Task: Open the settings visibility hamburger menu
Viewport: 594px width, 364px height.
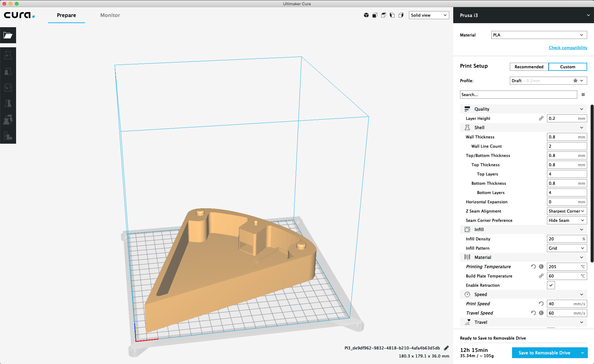Action: (583, 95)
